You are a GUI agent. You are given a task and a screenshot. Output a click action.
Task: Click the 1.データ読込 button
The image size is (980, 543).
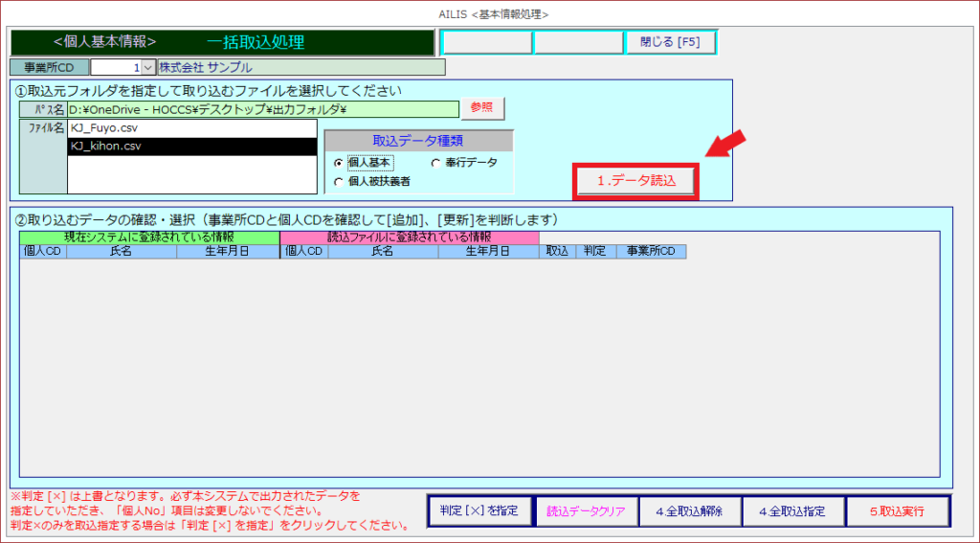pos(635,181)
